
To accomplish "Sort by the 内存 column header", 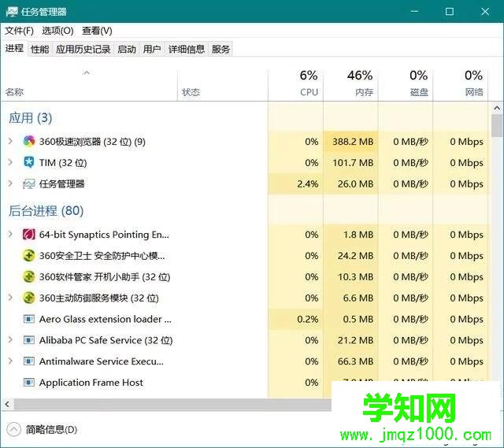I will (350, 85).
